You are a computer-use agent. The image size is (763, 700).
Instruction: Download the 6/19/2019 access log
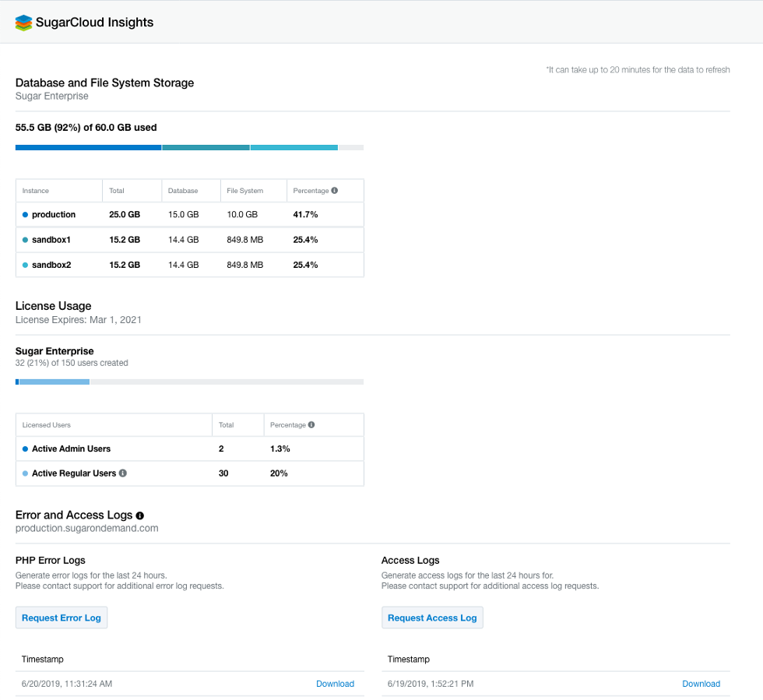(701, 684)
